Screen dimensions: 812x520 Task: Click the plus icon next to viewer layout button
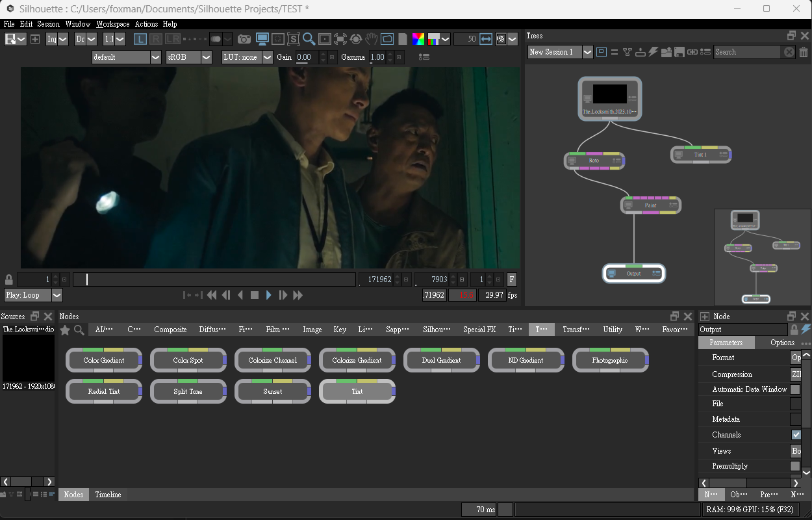tap(35, 39)
